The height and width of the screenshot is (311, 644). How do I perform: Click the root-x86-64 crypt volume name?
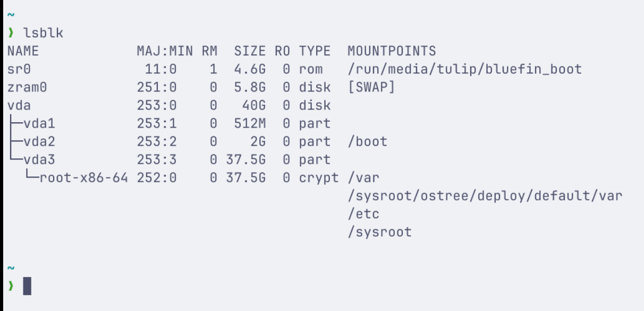(x=83, y=178)
